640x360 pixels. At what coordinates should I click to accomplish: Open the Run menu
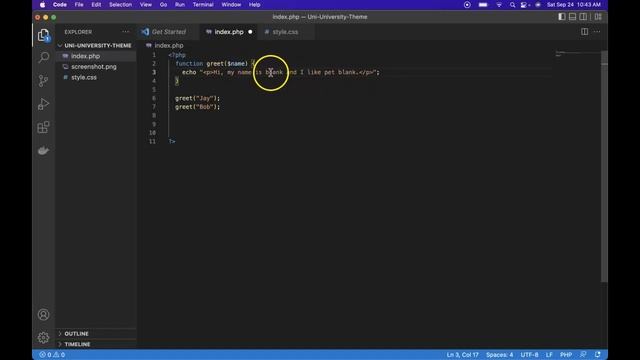click(180, 5)
